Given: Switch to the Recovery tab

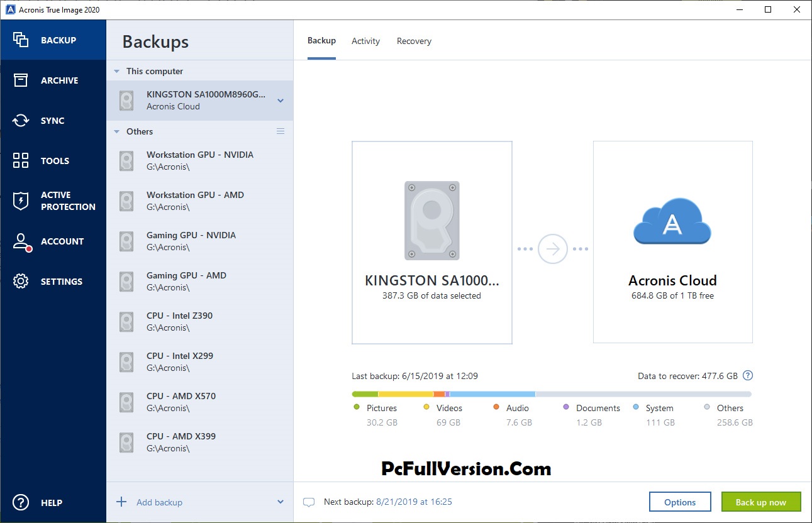Looking at the screenshot, I should [414, 41].
